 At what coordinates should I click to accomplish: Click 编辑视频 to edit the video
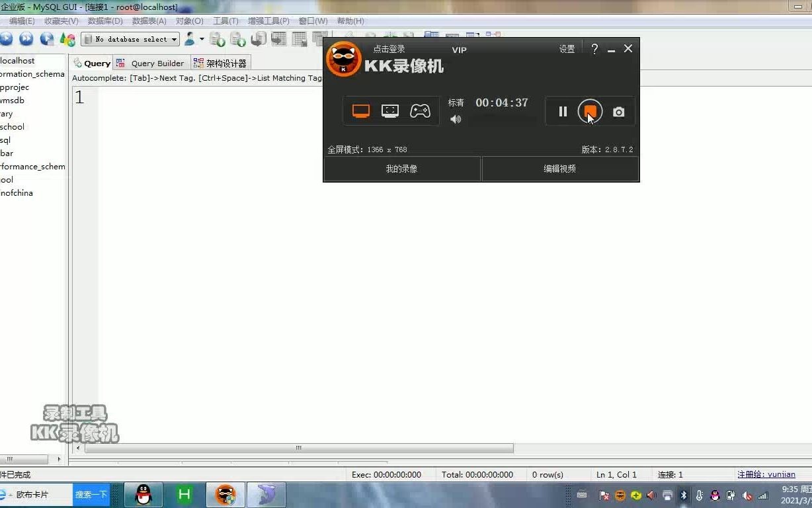pos(560,169)
